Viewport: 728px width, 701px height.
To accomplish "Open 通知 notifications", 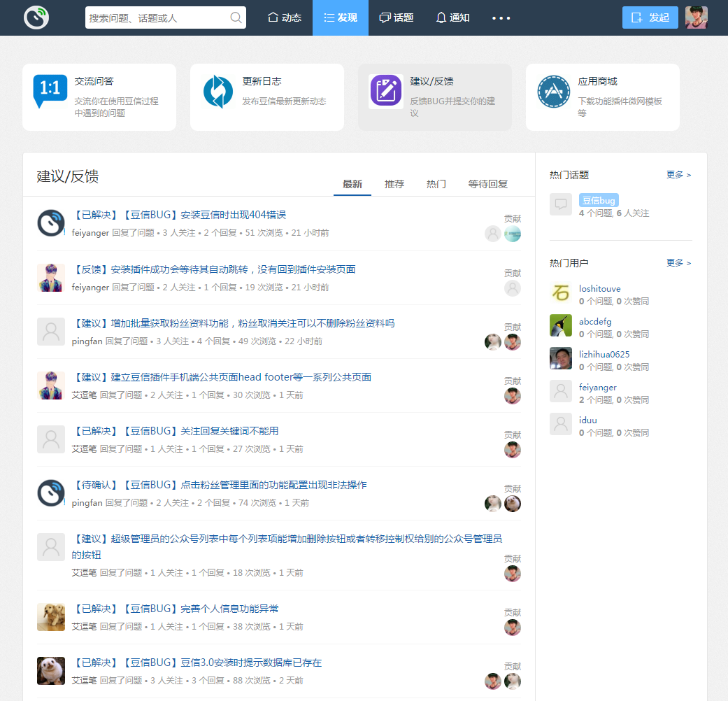I will pos(452,17).
